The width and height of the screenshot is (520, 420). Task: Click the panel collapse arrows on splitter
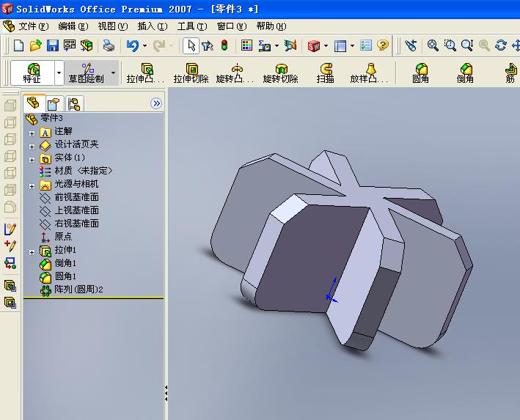(166, 394)
